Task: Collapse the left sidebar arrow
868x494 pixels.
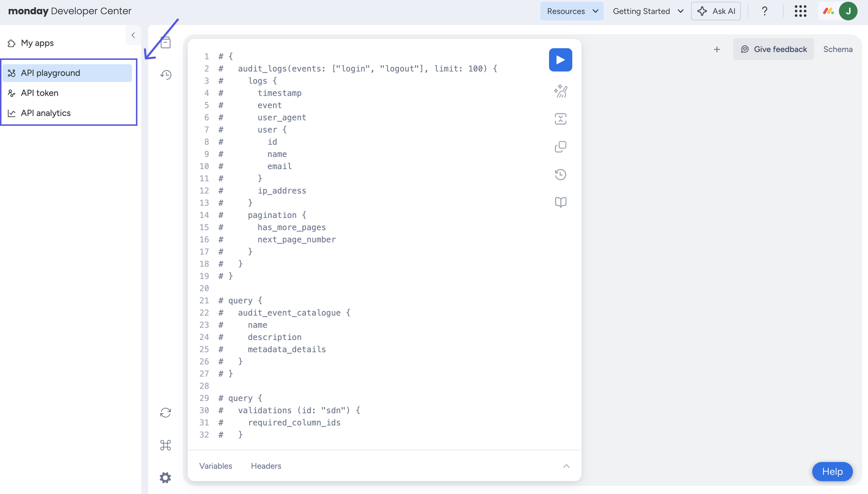Action: pos(133,35)
